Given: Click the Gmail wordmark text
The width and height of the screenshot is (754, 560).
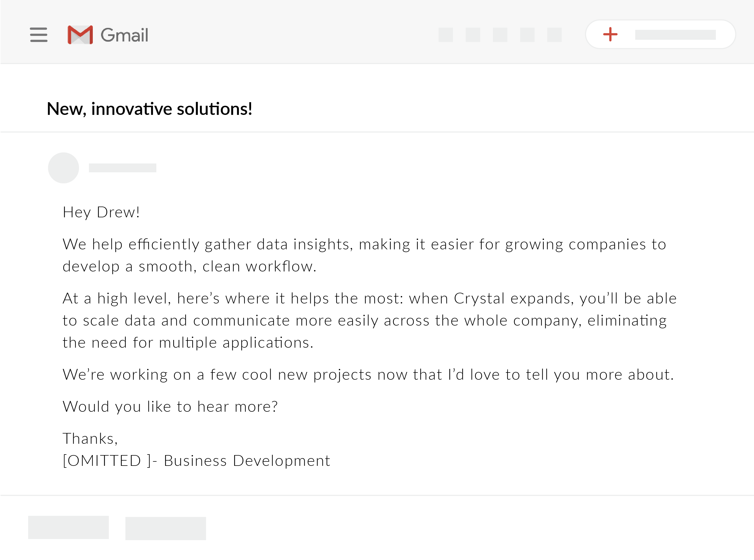Looking at the screenshot, I should click(124, 35).
